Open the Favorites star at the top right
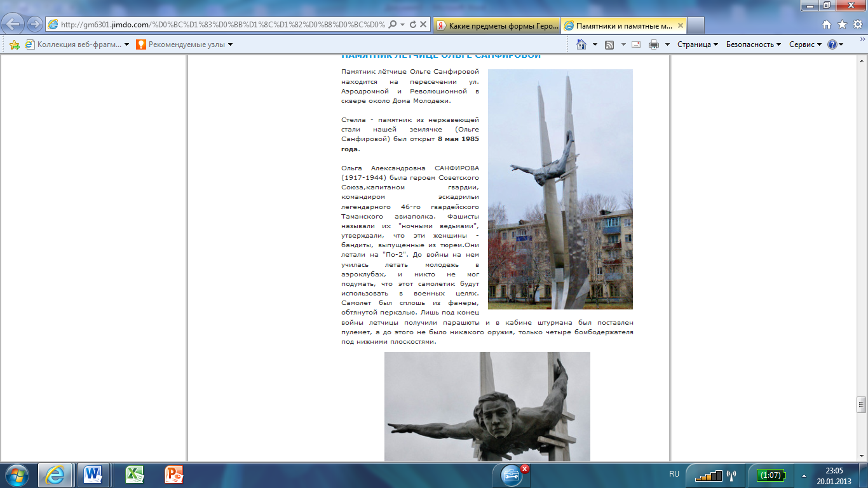 tap(842, 25)
